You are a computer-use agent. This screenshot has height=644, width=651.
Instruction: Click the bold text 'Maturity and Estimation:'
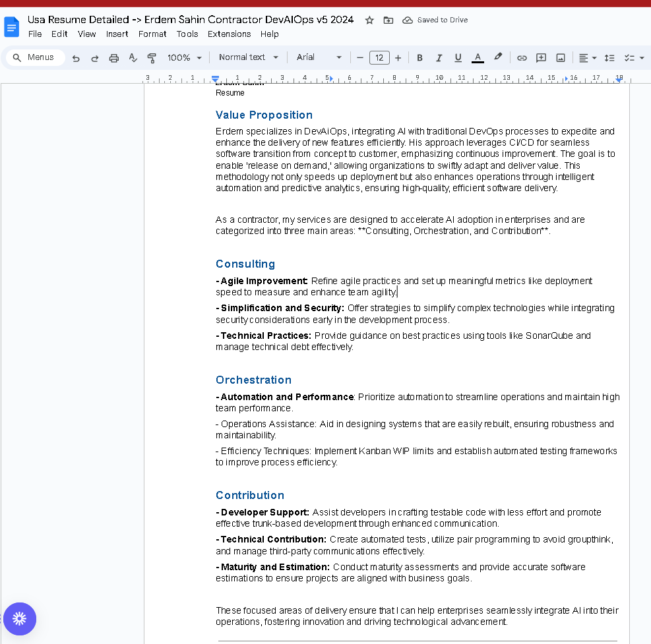click(x=275, y=567)
